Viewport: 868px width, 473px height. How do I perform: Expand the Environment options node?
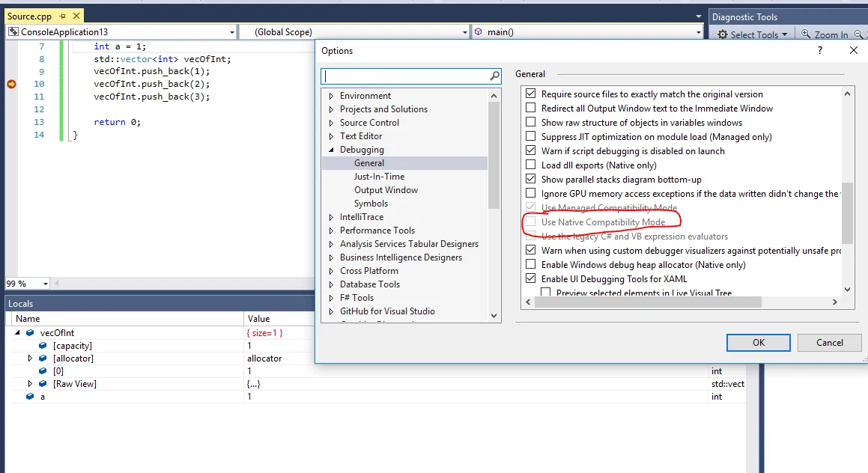click(331, 96)
